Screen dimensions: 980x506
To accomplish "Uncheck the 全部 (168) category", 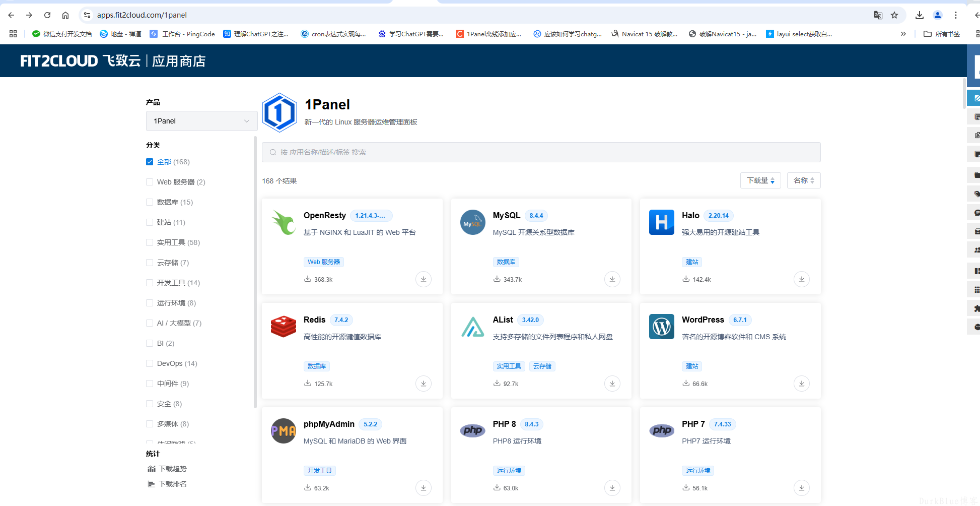I will 150,162.
